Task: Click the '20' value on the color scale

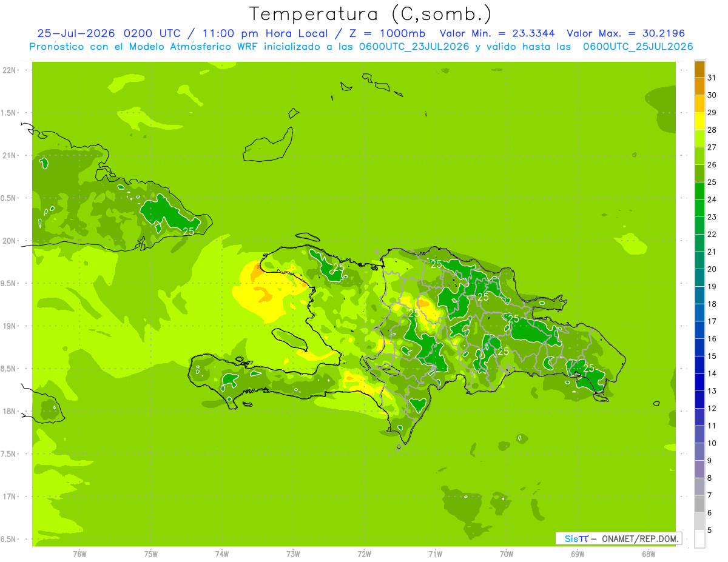Action: coord(712,269)
